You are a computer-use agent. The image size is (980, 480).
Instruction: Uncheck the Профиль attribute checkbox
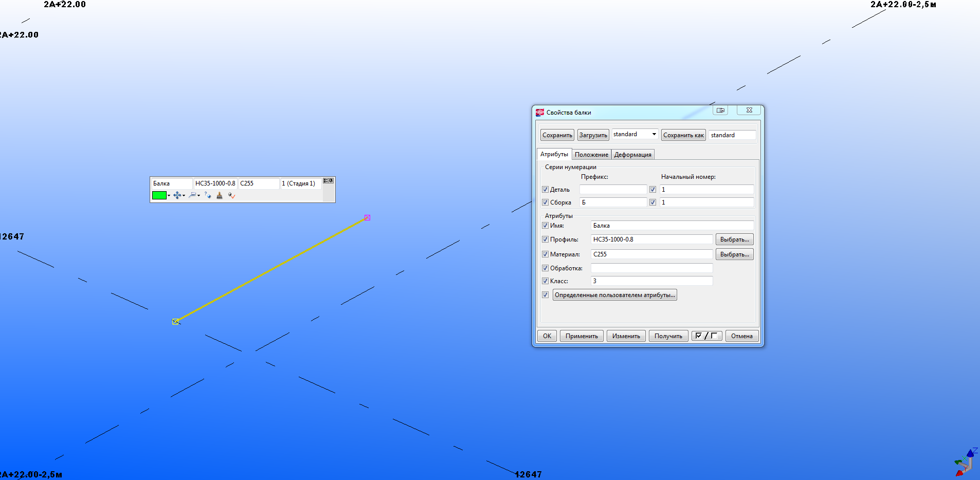545,239
